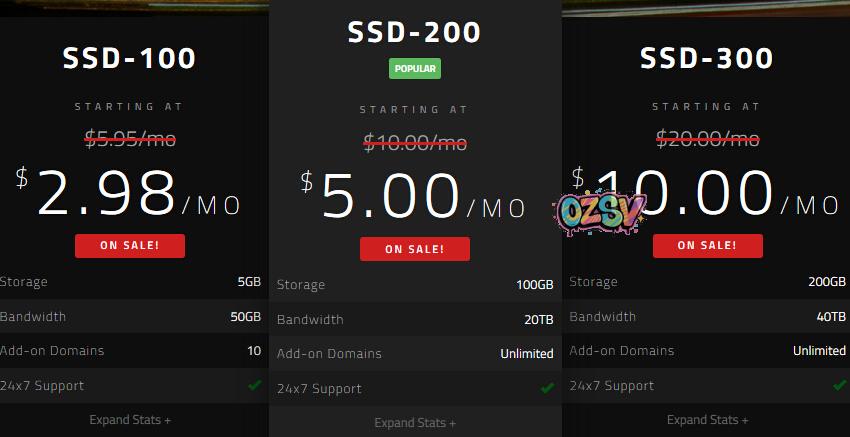Image resolution: width=850 pixels, height=437 pixels.
Task: Click the green POPULAR badge
Action: coord(414,69)
